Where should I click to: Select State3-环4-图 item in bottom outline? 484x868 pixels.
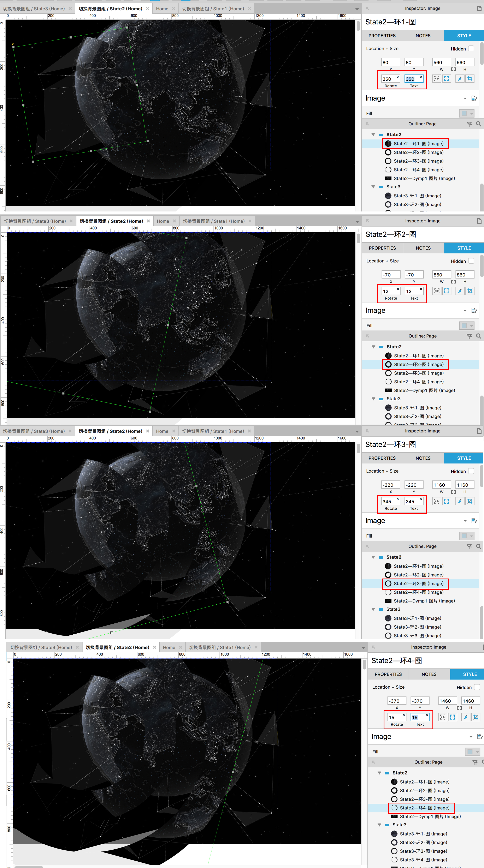(x=423, y=860)
